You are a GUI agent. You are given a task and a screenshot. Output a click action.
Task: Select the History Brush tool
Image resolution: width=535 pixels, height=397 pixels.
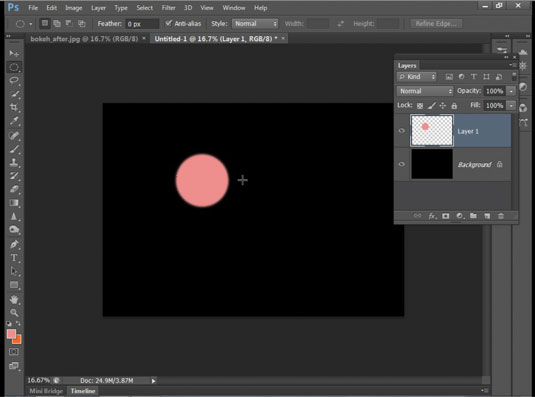14,176
